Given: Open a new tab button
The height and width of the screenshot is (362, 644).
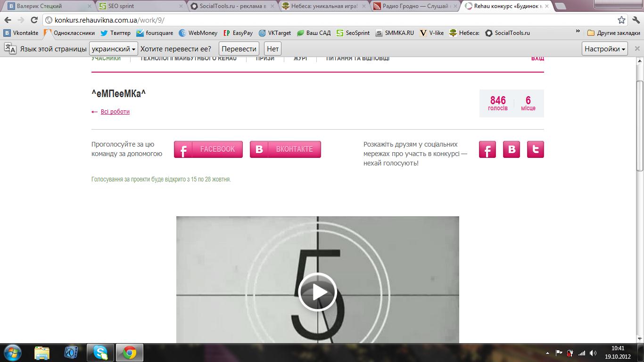Looking at the screenshot, I should (560, 7).
